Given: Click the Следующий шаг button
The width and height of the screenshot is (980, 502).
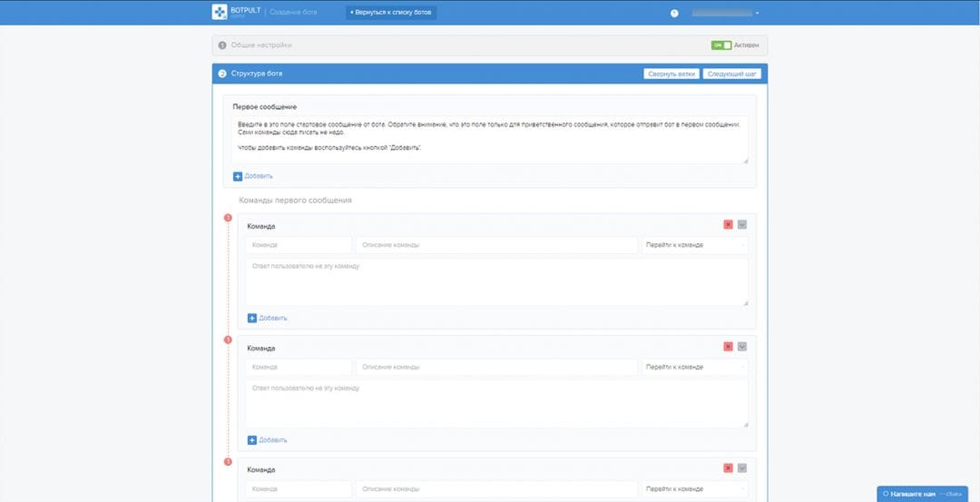Looking at the screenshot, I should [x=731, y=74].
